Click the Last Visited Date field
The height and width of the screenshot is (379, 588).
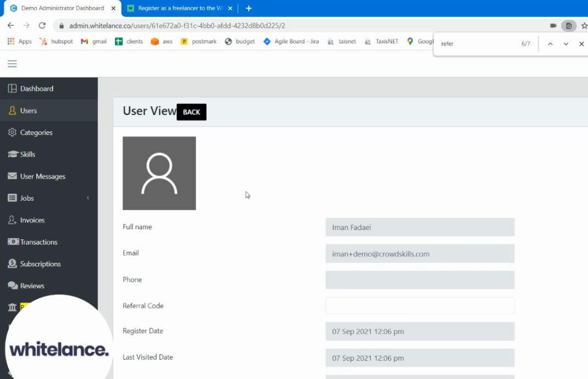(420, 358)
